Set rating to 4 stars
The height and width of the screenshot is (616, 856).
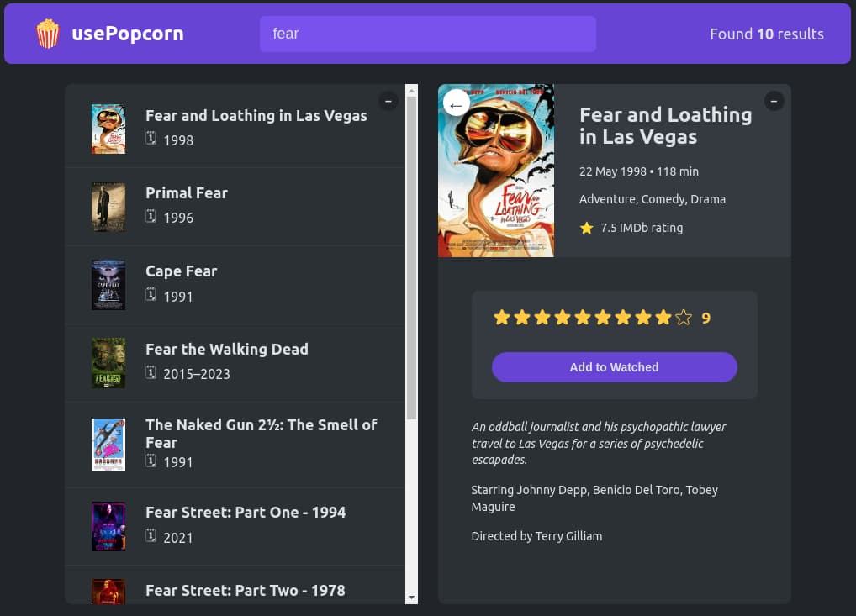pos(563,318)
